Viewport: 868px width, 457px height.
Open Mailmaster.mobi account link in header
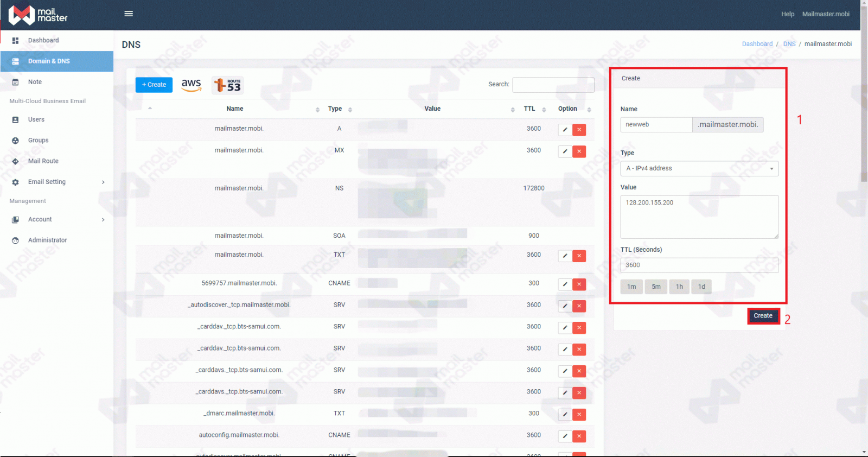tap(826, 14)
